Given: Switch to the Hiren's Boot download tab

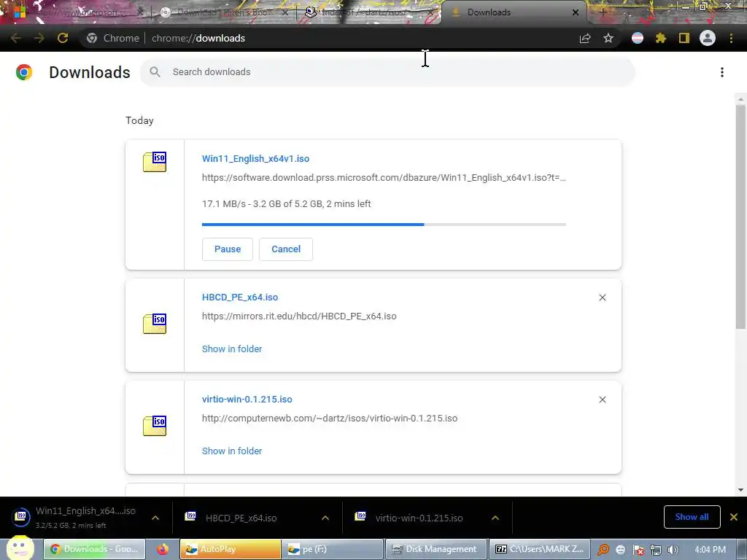Looking at the screenshot, I should click(224, 12).
